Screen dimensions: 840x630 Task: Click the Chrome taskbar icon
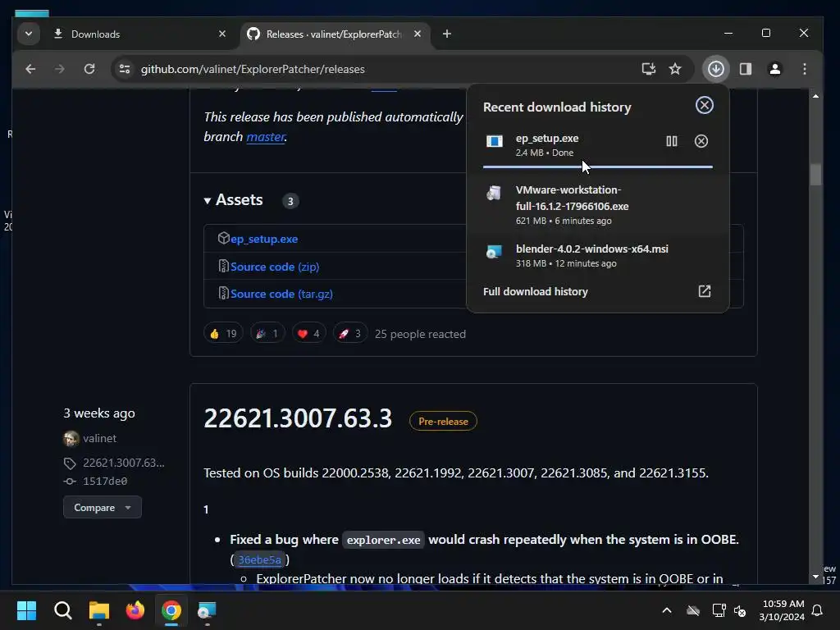pos(171,610)
